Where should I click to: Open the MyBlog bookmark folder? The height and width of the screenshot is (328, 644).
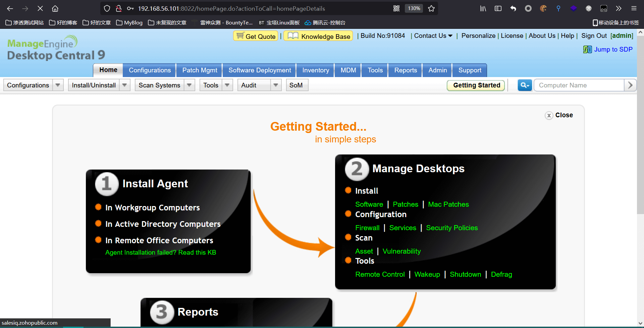click(x=129, y=23)
